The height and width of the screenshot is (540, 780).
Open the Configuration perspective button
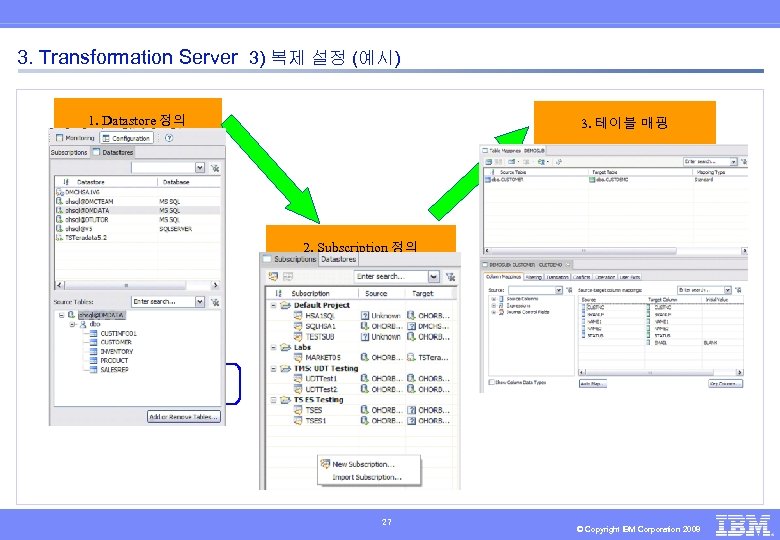coord(126,138)
